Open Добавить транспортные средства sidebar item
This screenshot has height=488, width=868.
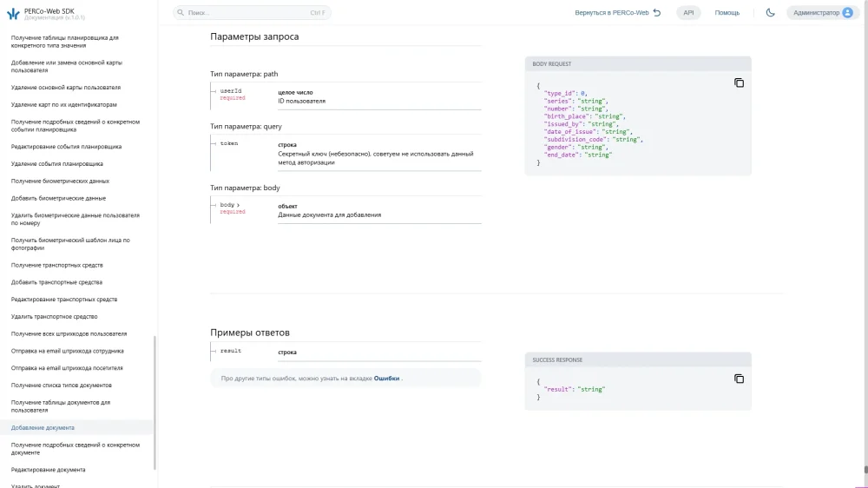[x=56, y=282]
